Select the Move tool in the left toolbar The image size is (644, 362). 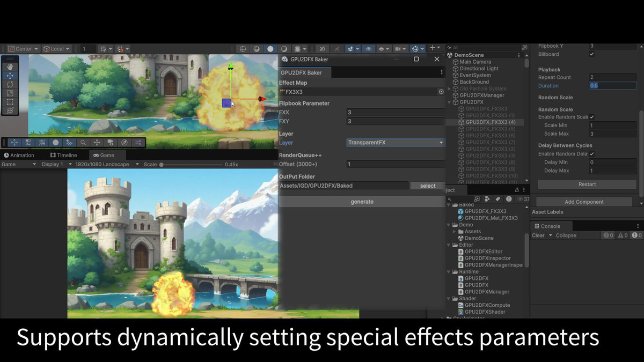tap(10, 76)
